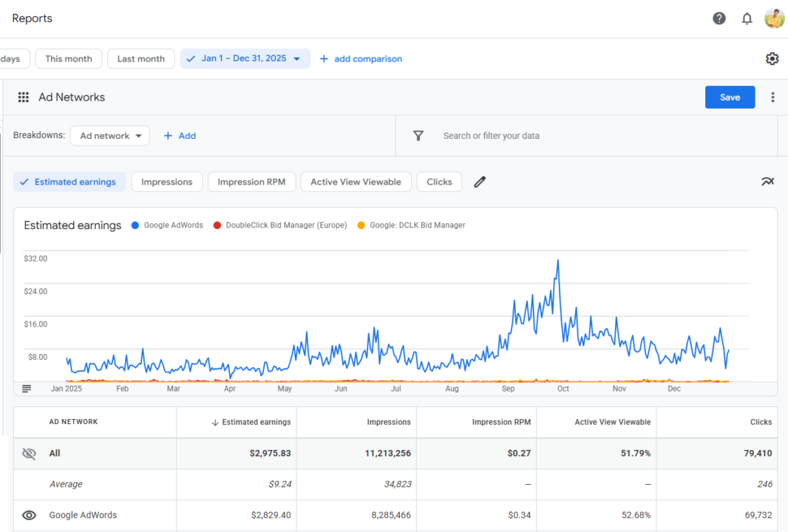Save the Ad Networks report
The width and height of the screenshot is (788, 532).
[730, 97]
